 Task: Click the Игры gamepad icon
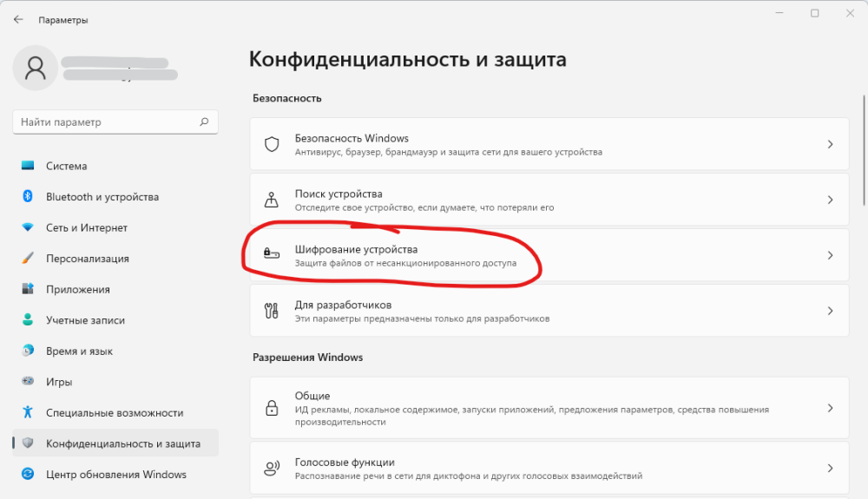tap(28, 381)
